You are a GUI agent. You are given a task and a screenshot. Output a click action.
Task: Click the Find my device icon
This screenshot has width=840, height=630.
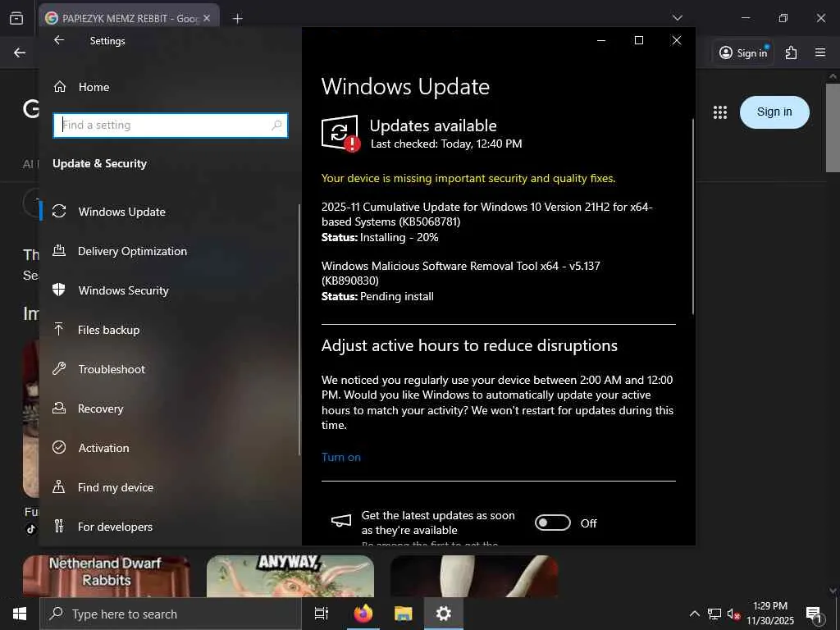[x=59, y=487]
